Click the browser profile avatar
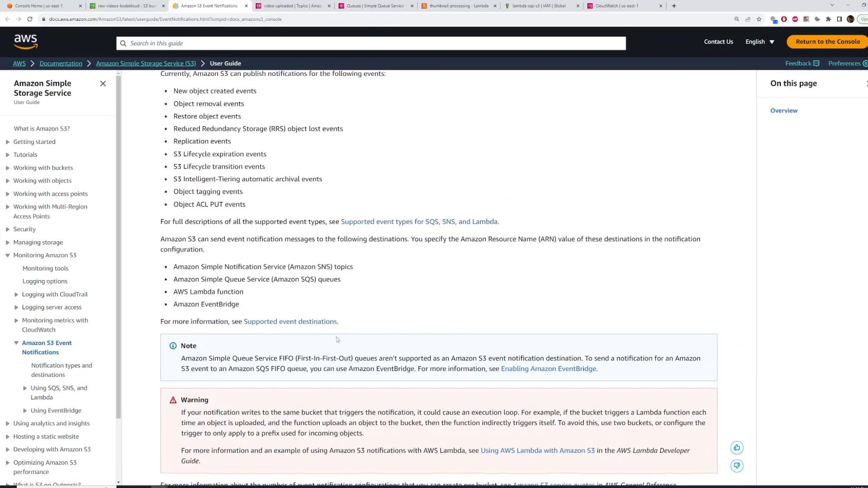The width and height of the screenshot is (868, 488). click(x=850, y=19)
